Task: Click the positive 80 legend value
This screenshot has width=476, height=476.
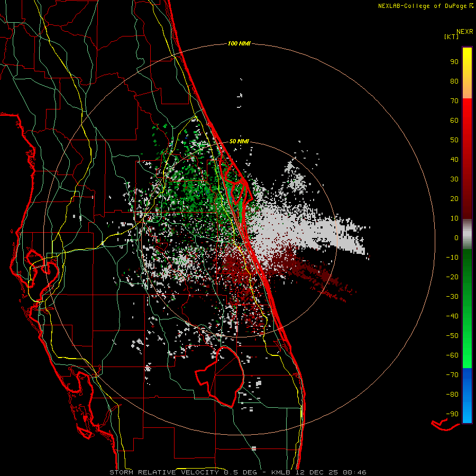Action: click(454, 81)
